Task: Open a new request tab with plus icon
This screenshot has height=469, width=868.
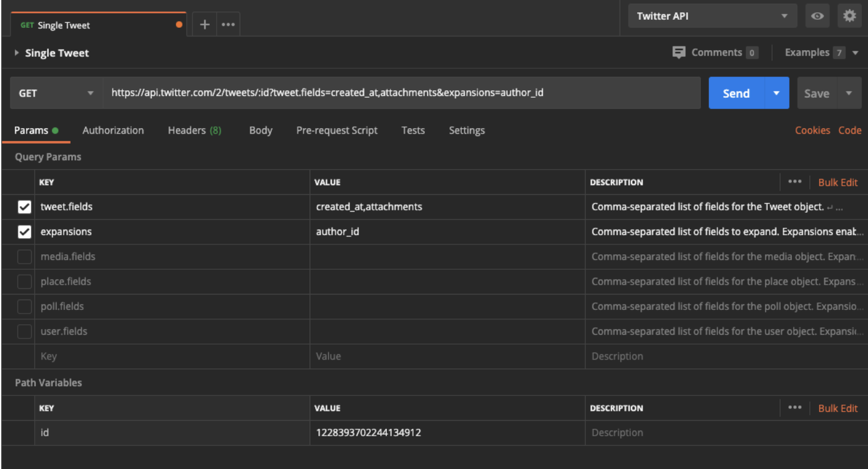Action: pos(204,24)
